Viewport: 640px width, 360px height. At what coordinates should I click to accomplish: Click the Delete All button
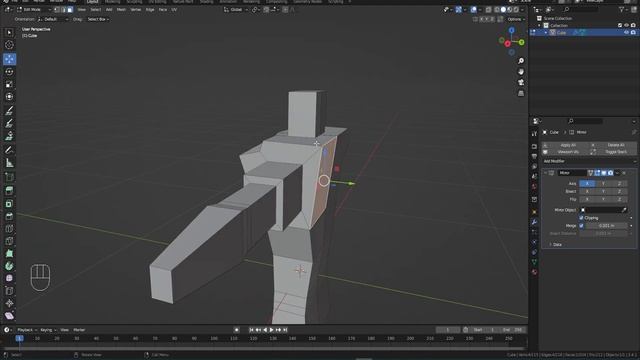[613, 145]
